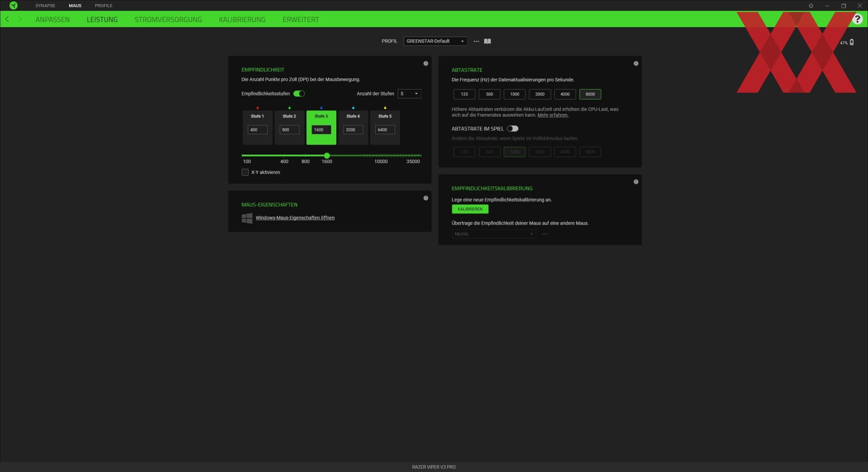Select 500 Hz polling rate
This screenshot has height=472, width=868.
490,94
